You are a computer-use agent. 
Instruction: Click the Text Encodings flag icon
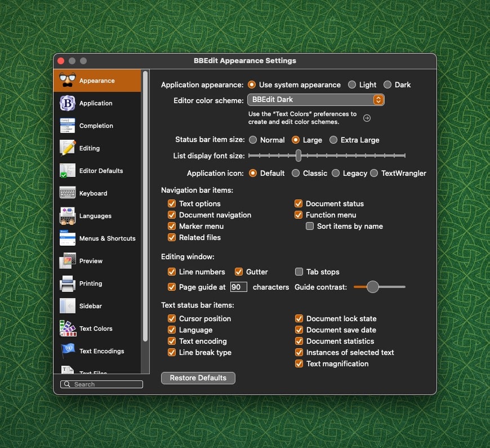click(68, 351)
